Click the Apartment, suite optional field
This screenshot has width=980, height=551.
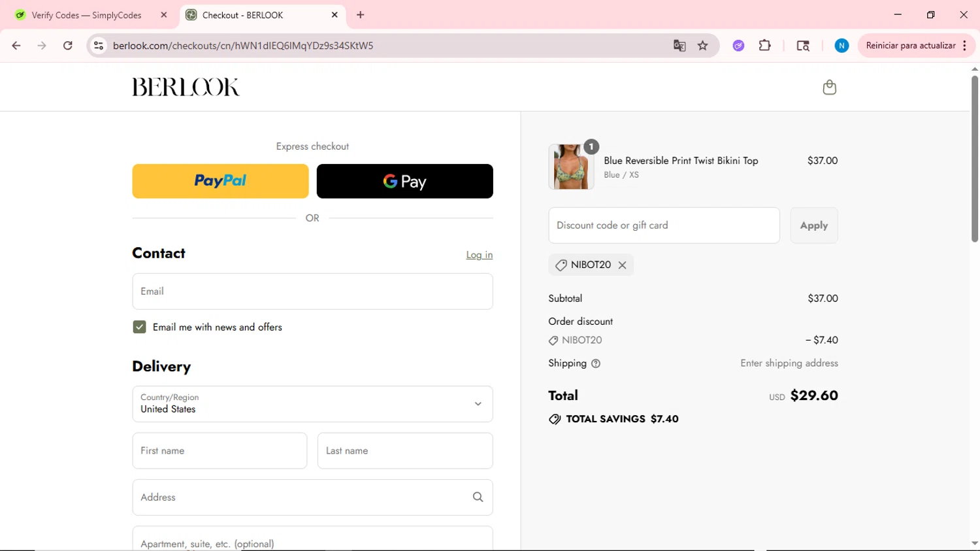(x=312, y=539)
